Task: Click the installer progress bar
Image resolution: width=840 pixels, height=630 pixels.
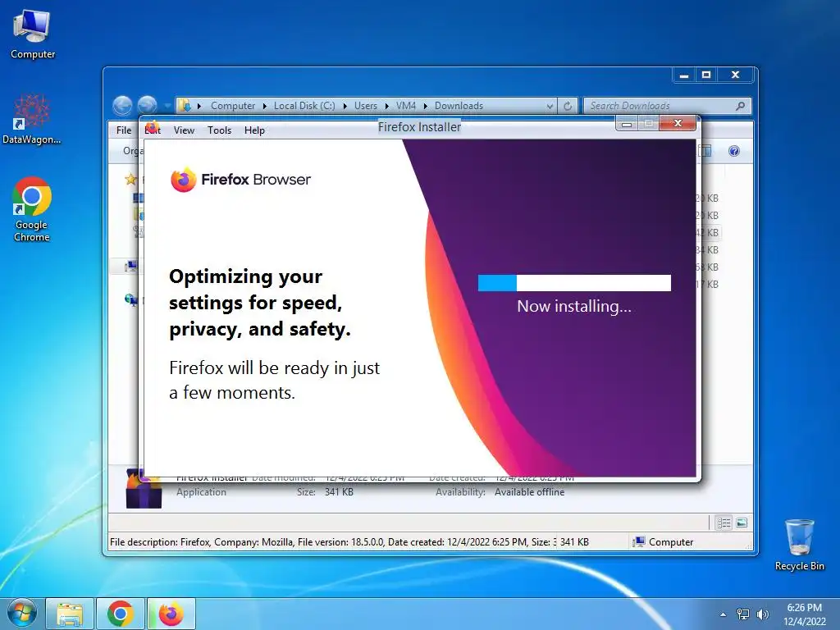Action: pyautogui.click(x=574, y=283)
